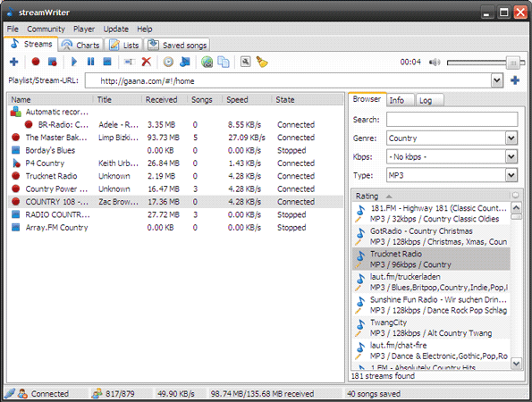Viewport: 532px width, 402px height.
Task: Add the URL with blue plus button
Action: (x=515, y=80)
